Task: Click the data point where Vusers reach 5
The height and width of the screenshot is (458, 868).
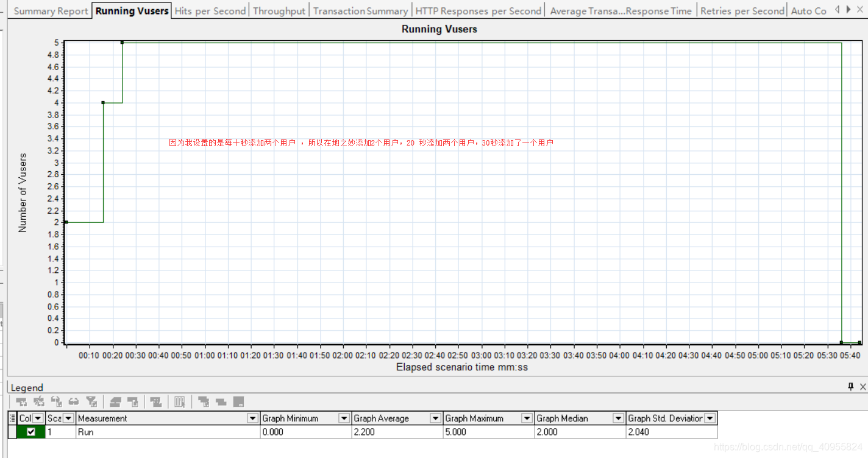Action: tap(122, 43)
